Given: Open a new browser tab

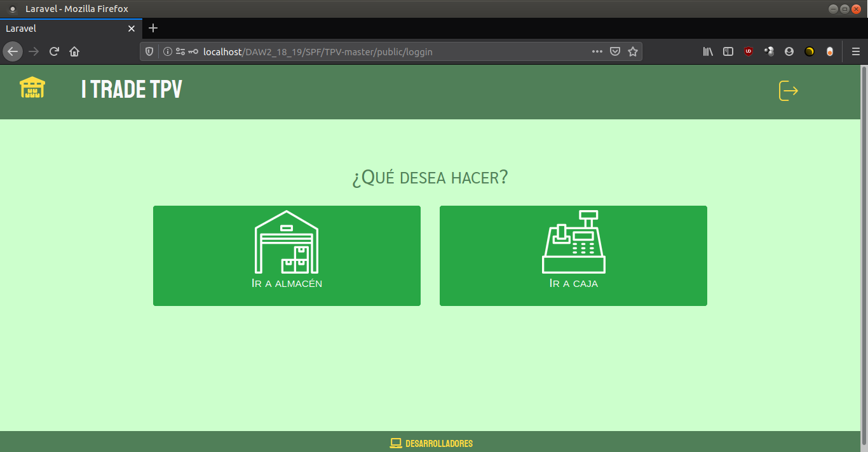Looking at the screenshot, I should 153,29.
